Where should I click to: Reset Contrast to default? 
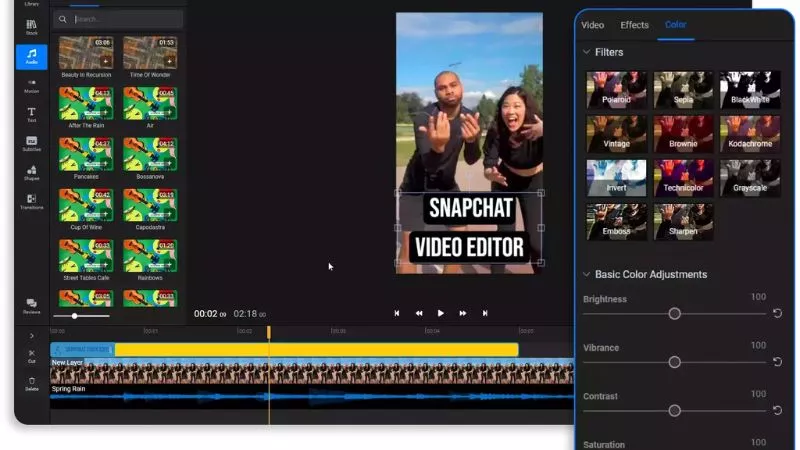[x=777, y=410]
